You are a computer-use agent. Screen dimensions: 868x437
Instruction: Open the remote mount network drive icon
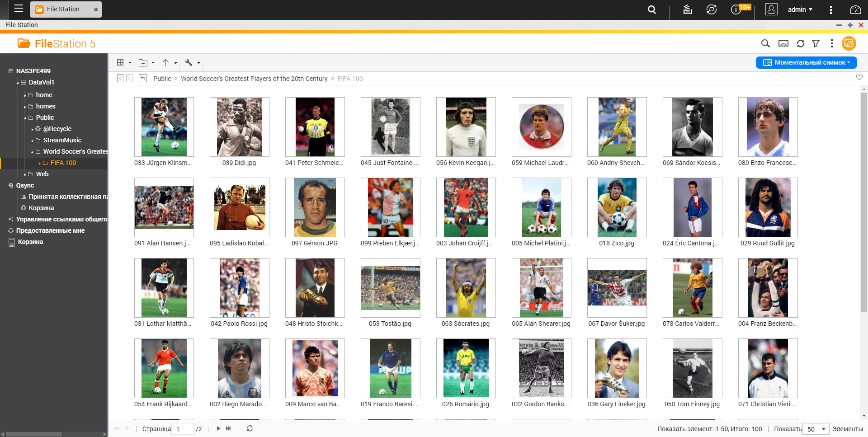pyautogui.click(x=783, y=43)
